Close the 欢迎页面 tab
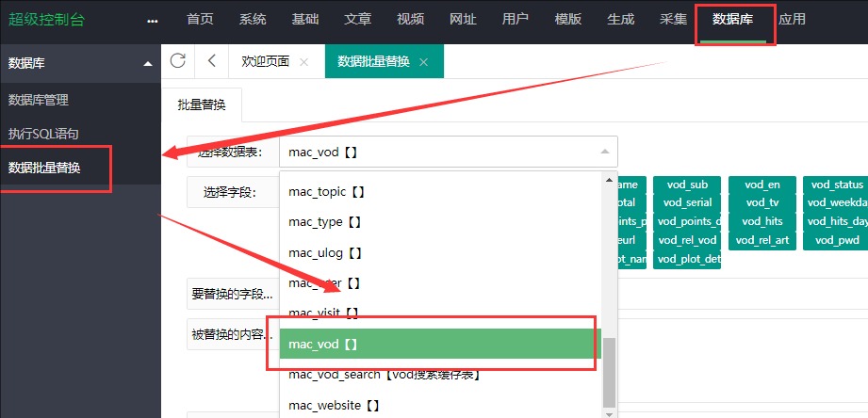 coord(303,62)
